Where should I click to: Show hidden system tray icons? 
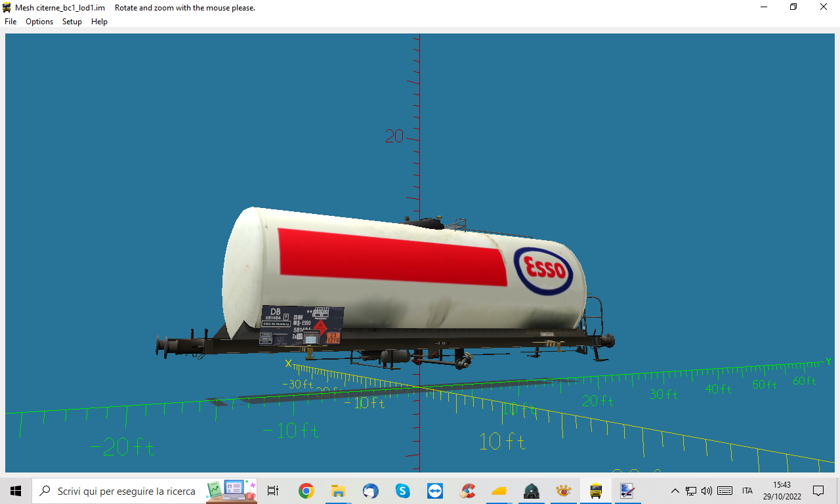tap(675, 491)
